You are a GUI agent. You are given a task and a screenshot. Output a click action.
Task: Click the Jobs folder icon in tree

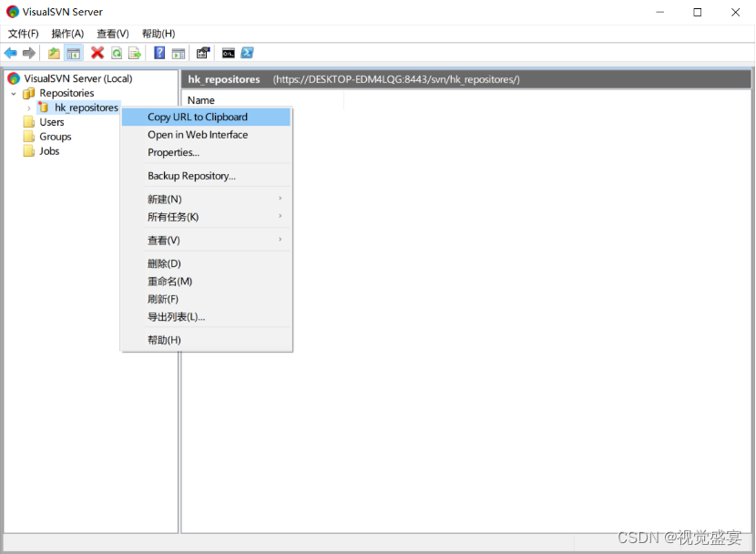[29, 151]
